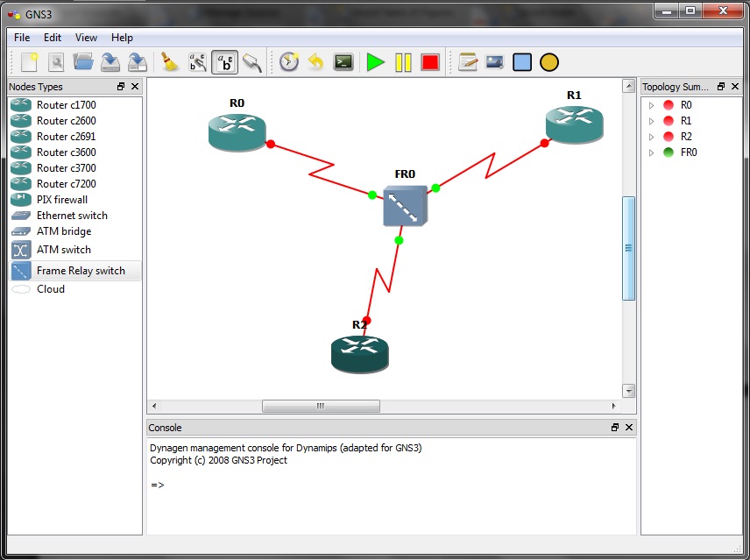Select Frame Relay switch in Nodes Types
Image resolution: width=750 pixels, height=560 pixels.
click(x=80, y=271)
